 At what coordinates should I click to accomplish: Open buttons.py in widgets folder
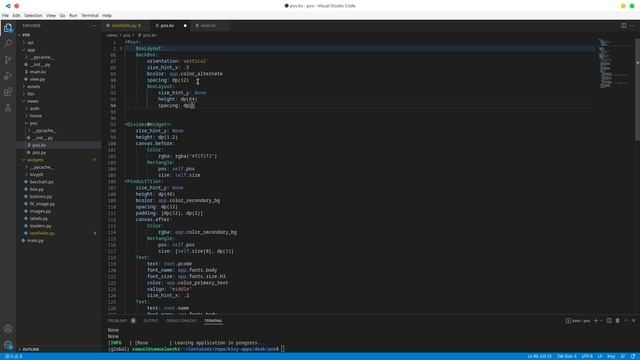pos(40,197)
